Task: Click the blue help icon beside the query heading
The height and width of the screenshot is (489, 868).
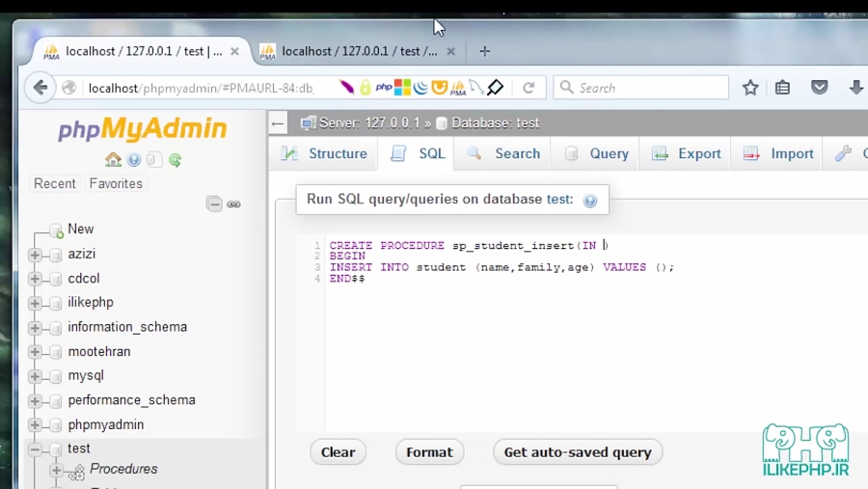Action: (589, 201)
